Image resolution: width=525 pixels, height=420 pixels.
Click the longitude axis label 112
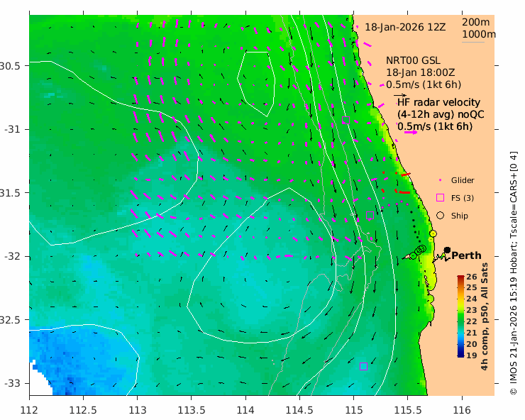pos(29,410)
